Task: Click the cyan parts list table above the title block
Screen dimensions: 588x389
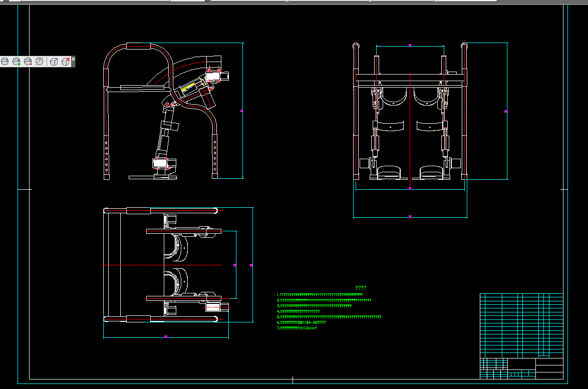Action: click(521, 325)
